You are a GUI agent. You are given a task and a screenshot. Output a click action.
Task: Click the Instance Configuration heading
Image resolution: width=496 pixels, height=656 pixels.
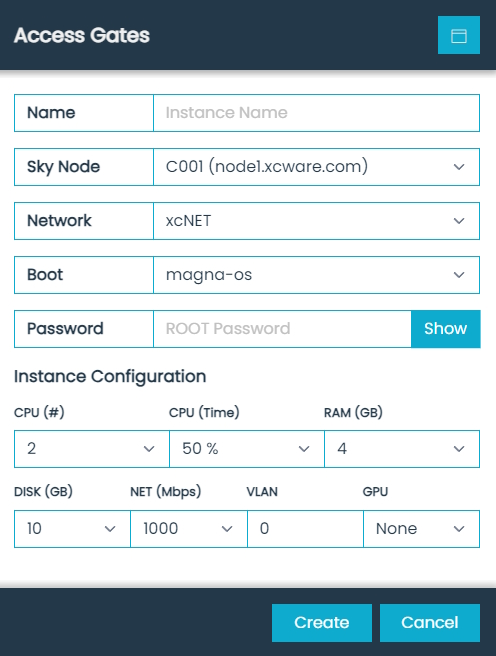[x=110, y=377]
